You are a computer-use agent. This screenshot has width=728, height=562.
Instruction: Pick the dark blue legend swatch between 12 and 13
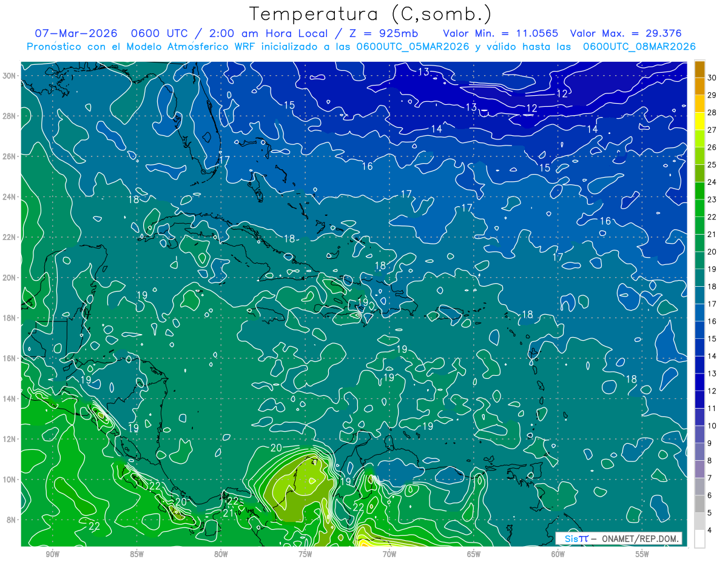pos(699,383)
